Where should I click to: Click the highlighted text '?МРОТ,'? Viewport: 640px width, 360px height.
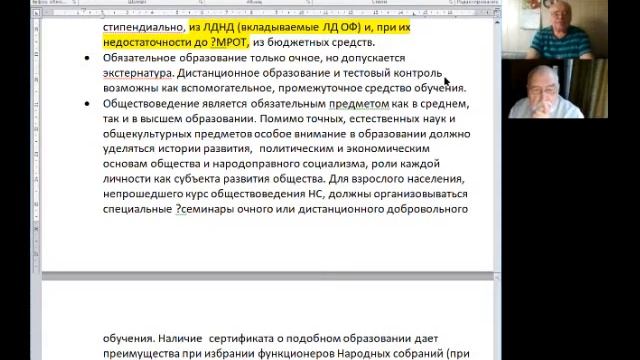coord(230,42)
